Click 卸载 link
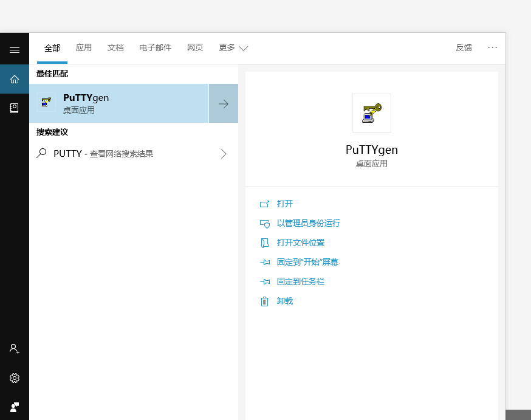Screen dimensions: 531x420 (x=285, y=301)
